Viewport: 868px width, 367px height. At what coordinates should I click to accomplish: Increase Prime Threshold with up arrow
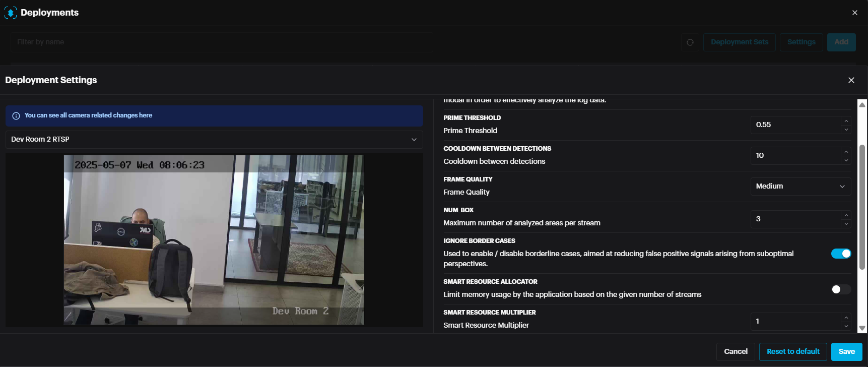pyautogui.click(x=846, y=121)
